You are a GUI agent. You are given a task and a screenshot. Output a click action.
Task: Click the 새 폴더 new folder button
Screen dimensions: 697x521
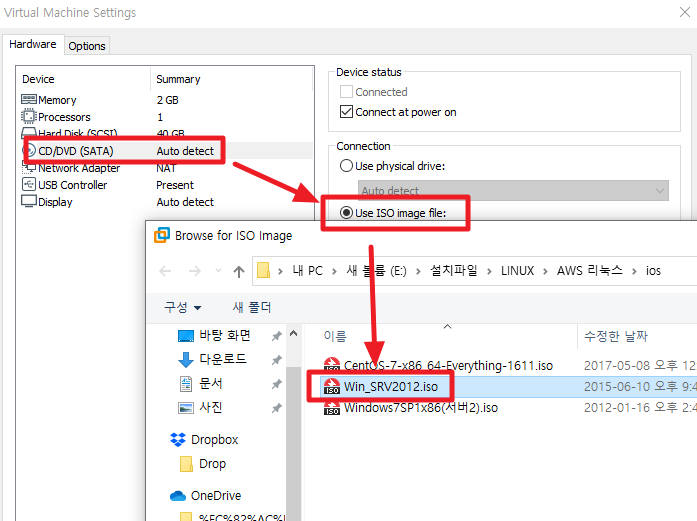click(252, 307)
